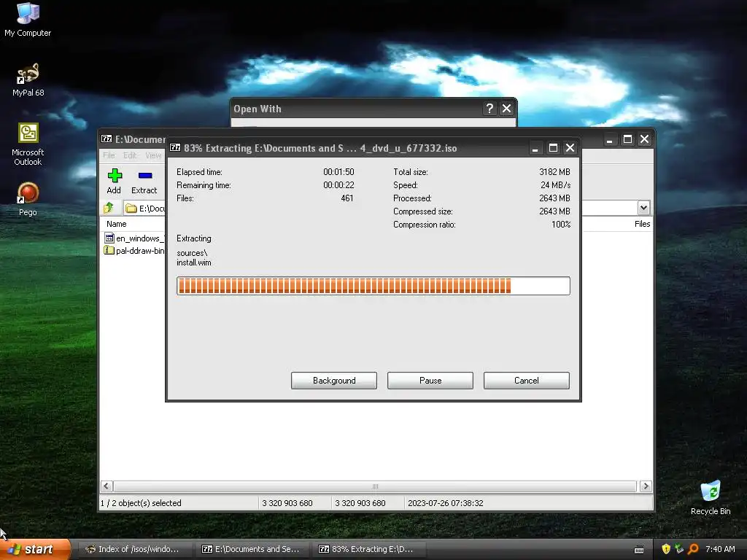This screenshot has height=560, width=747.
Task: Click the blue Extract minus icon in 7-Zip
Action: point(145,175)
